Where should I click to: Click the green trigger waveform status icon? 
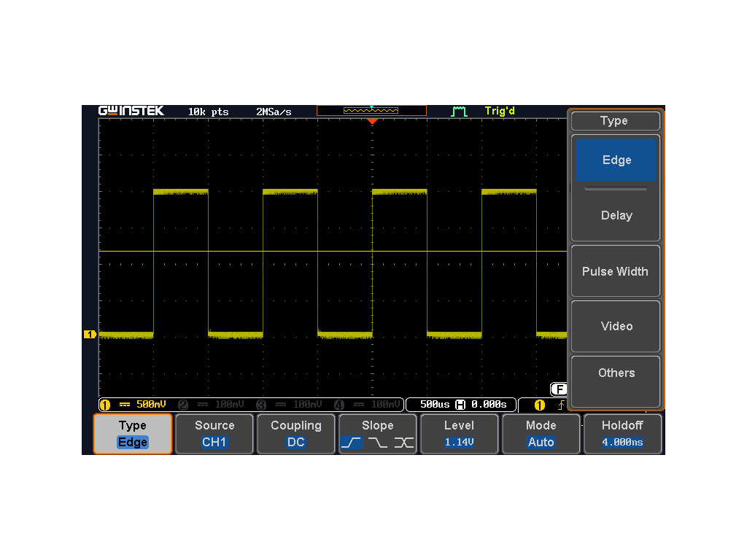click(459, 112)
